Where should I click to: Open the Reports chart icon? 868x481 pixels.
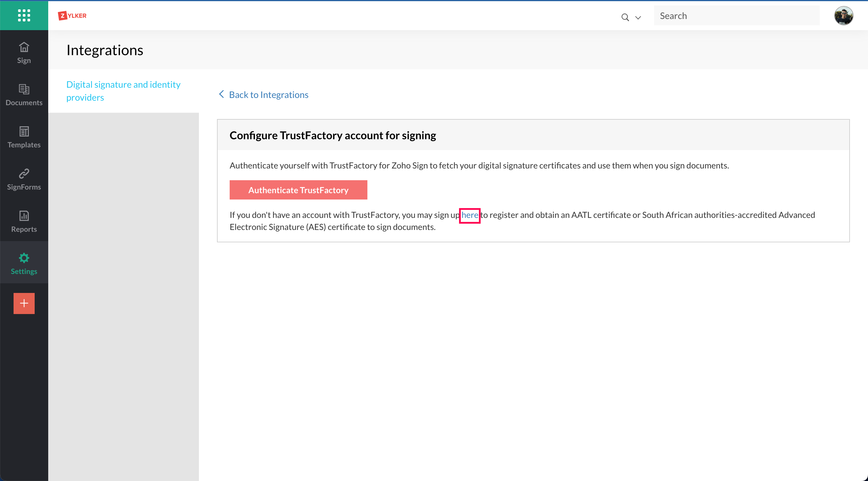coord(24,215)
